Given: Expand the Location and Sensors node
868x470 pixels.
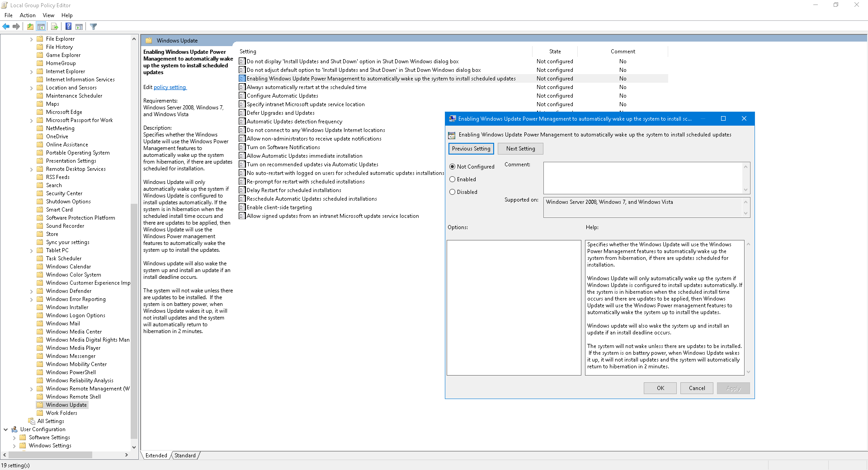Looking at the screenshot, I should pos(31,88).
